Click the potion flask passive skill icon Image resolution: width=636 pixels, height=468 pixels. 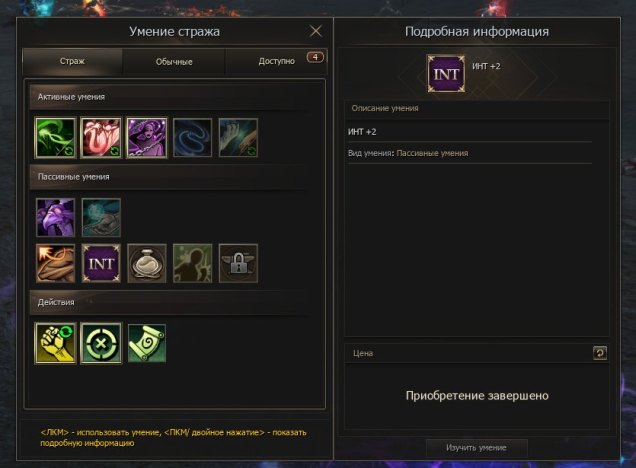pyautogui.click(x=147, y=263)
